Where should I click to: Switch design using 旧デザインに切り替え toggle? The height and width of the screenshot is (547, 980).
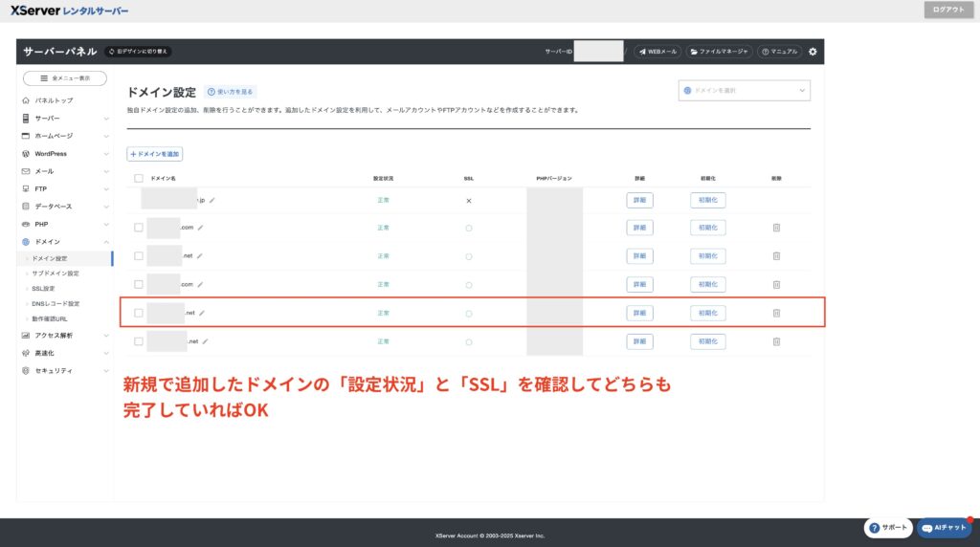[x=139, y=52]
